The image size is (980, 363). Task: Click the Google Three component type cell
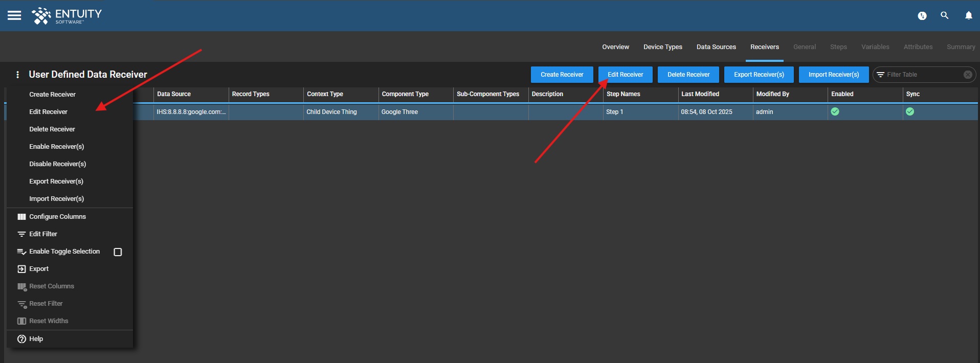tap(415, 112)
